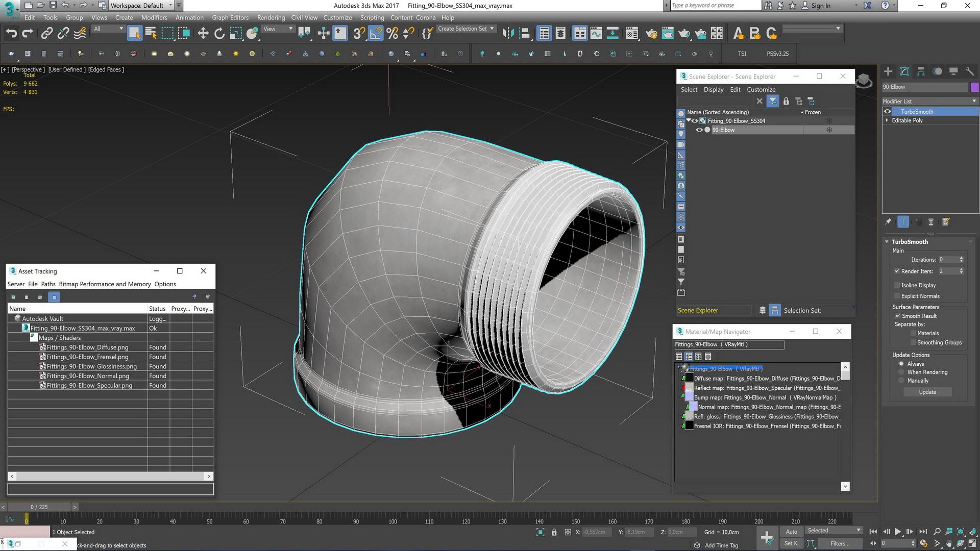The height and width of the screenshot is (551, 980).
Task: Click the Undo arrow icon
Action: (x=11, y=34)
